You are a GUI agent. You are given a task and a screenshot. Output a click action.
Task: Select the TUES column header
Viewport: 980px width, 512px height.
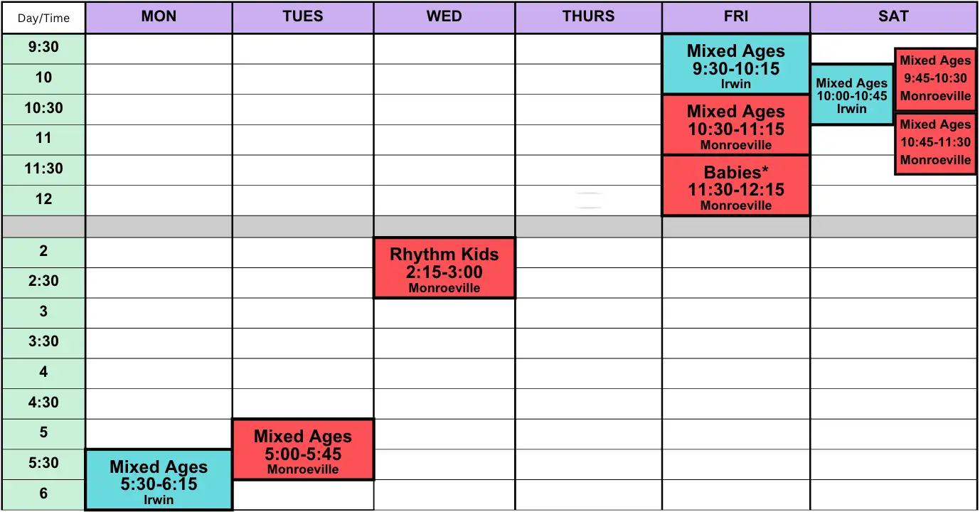(x=303, y=17)
